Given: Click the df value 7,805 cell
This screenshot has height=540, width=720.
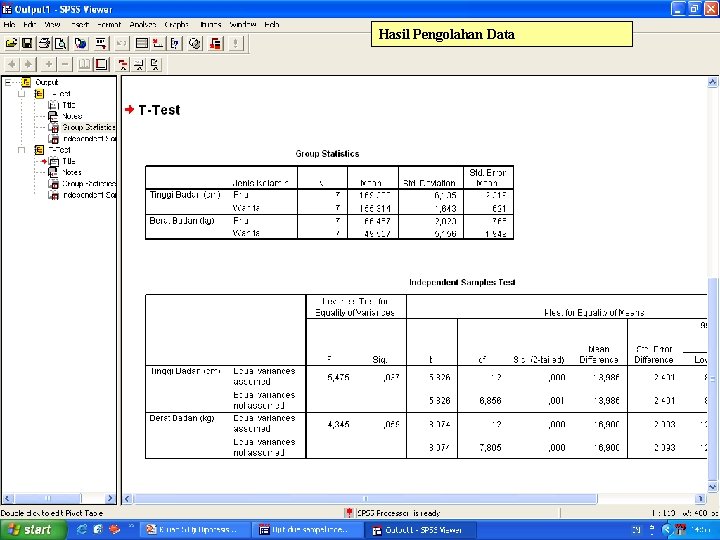Looking at the screenshot, I should pyautogui.click(x=490, y=447).
